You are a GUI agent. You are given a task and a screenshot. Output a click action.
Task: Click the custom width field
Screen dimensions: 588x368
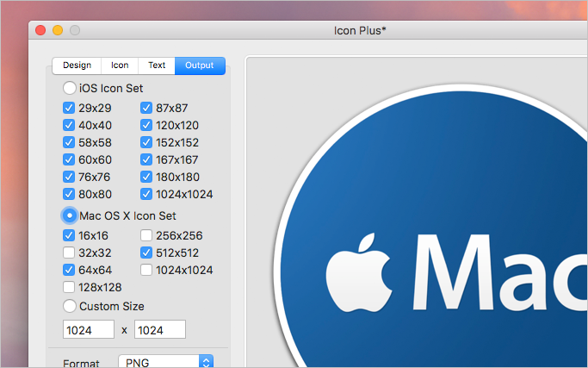[x=89, y=329]
